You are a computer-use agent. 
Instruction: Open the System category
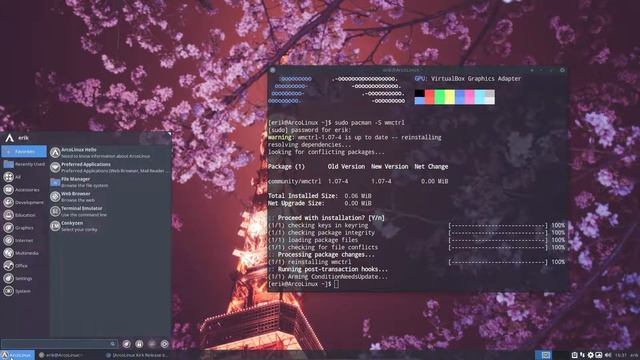point(24,291)
